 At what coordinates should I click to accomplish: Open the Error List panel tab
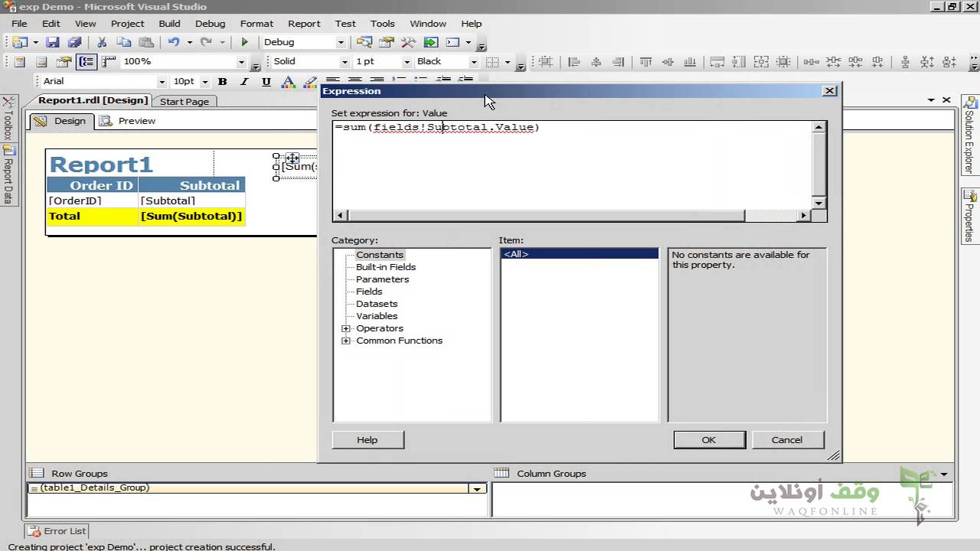57,530
